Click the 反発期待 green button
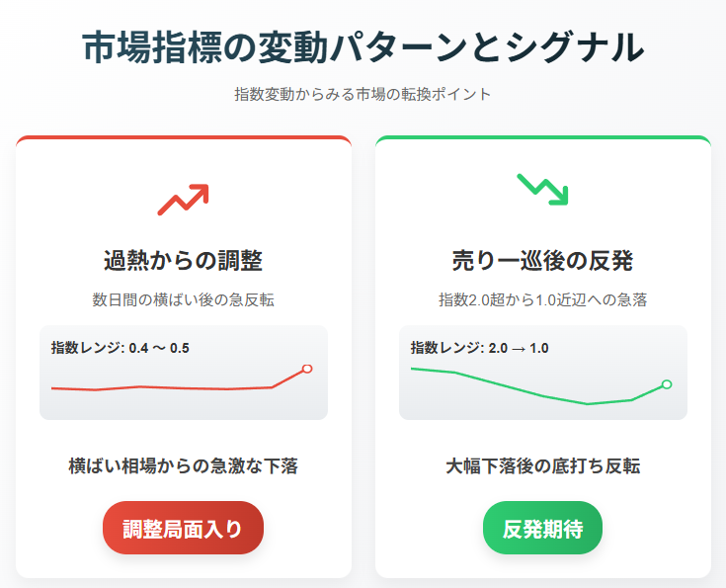Viewport: 726px width, 588px height. coord(542,528)
